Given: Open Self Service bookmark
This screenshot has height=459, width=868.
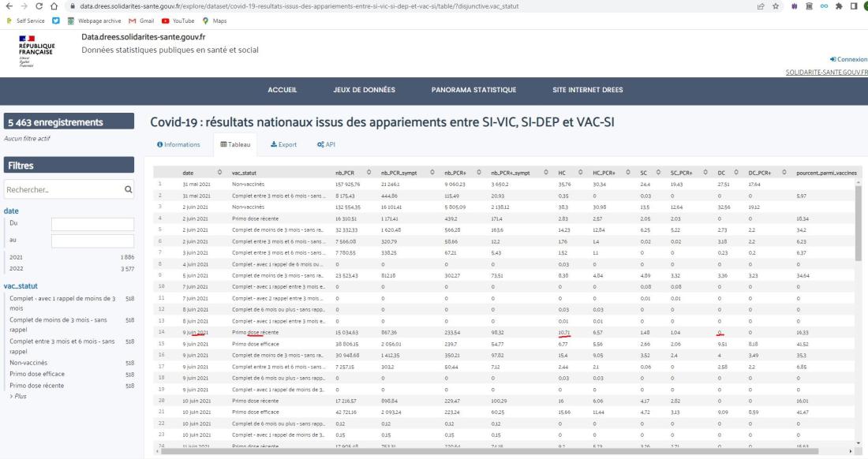Looking at the screenshot, I should (25, 21).
